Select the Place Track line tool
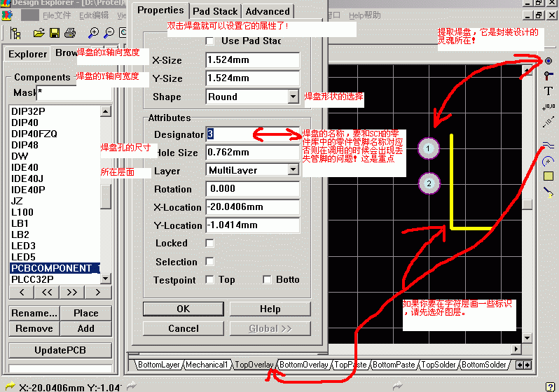 coord(548,146)
